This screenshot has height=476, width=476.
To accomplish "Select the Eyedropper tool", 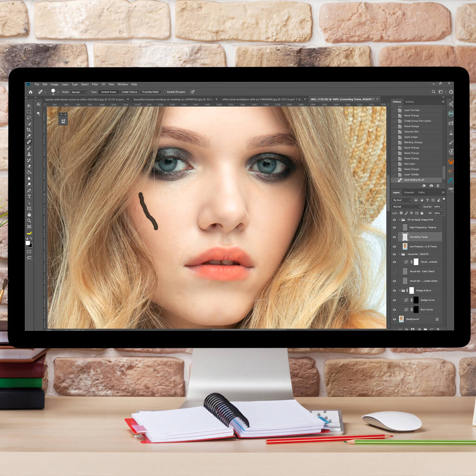I will click(29, 136).
